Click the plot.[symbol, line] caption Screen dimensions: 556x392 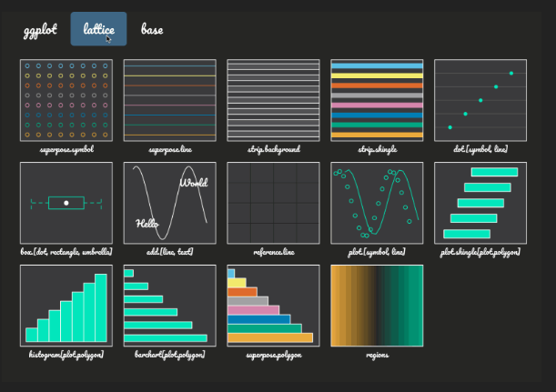tap(377, 252)
